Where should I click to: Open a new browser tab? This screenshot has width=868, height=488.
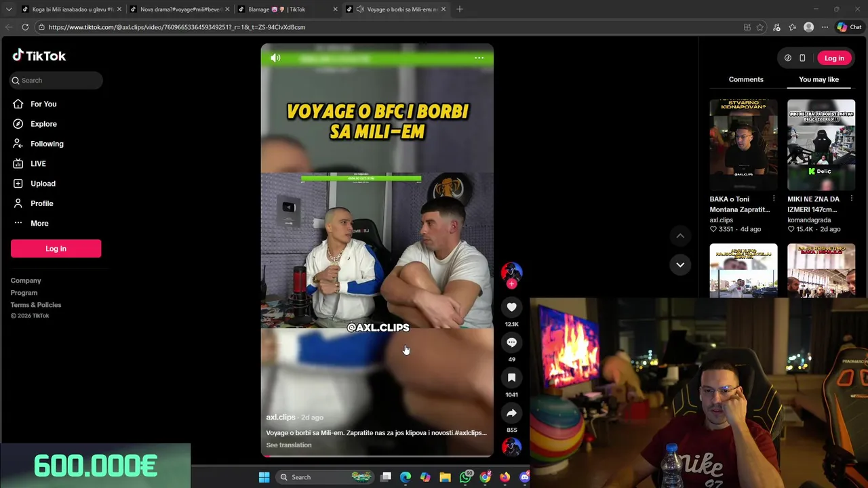tap(460, 9)
